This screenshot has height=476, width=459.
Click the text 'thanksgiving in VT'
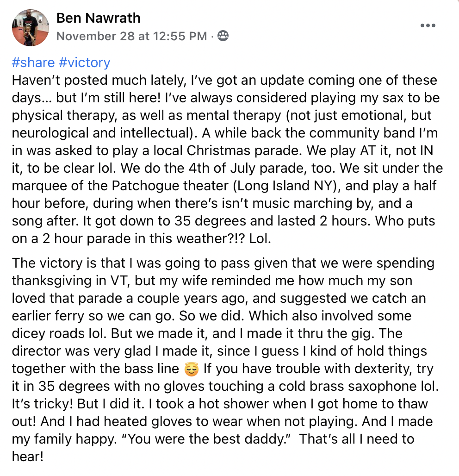71,281
